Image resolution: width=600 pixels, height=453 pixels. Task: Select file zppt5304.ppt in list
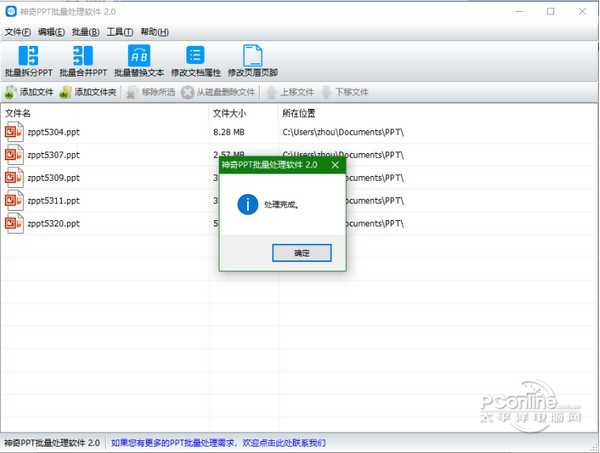tap(54, 132)
